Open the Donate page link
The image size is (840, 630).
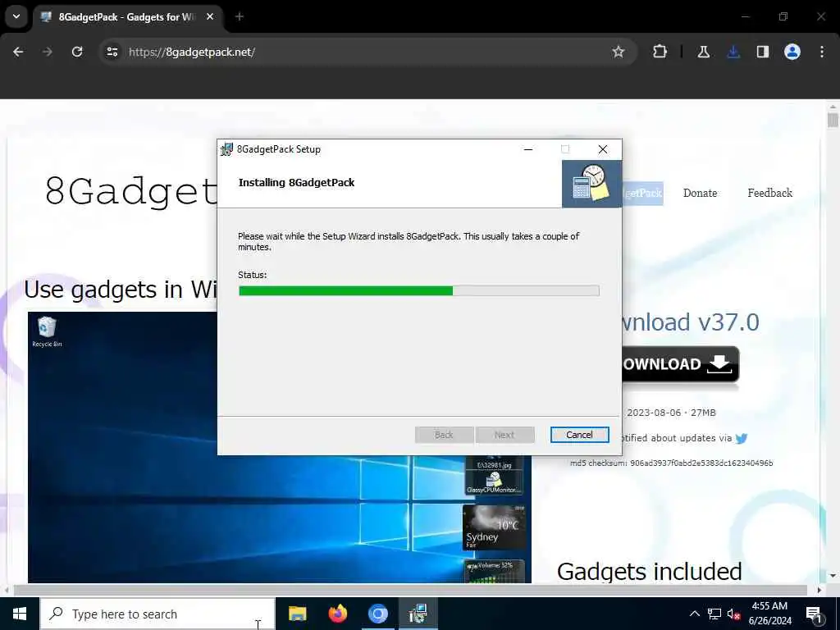700,193
